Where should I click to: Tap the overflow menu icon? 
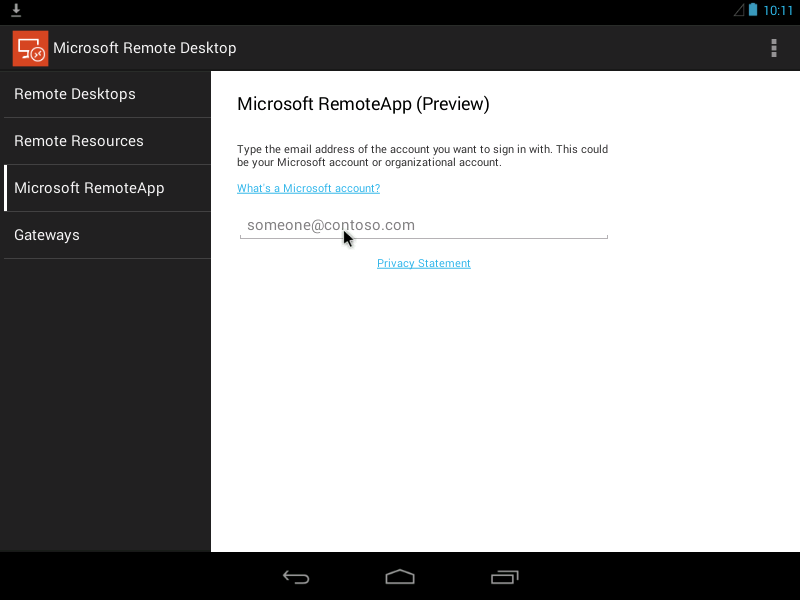point(773,47)
